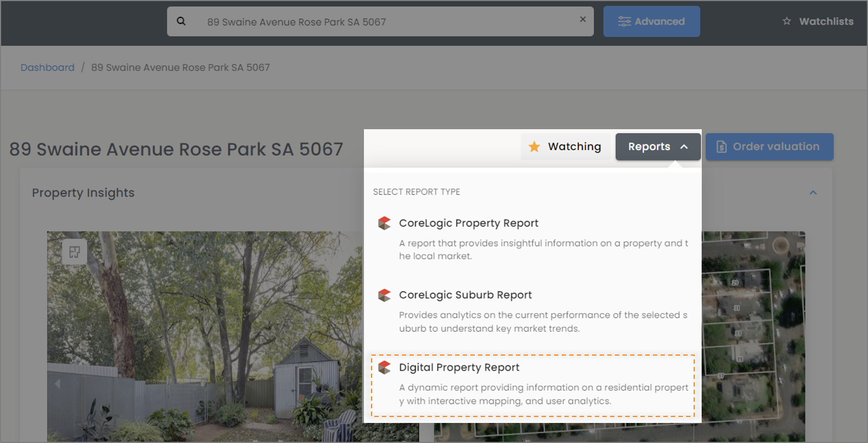Go to Dashboard breadcrumb link
The height and width of the screenshot is (443, 868).
coord(48,67)
